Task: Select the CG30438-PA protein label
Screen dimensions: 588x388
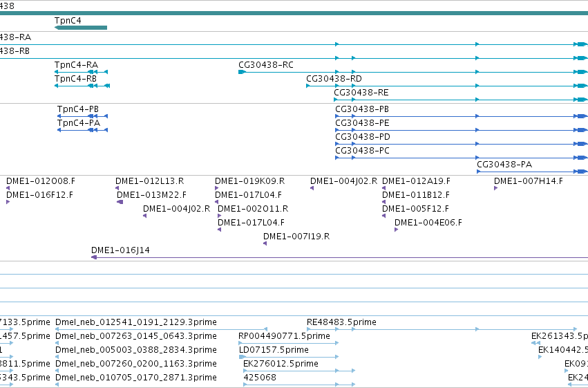Action: (504, 165)
